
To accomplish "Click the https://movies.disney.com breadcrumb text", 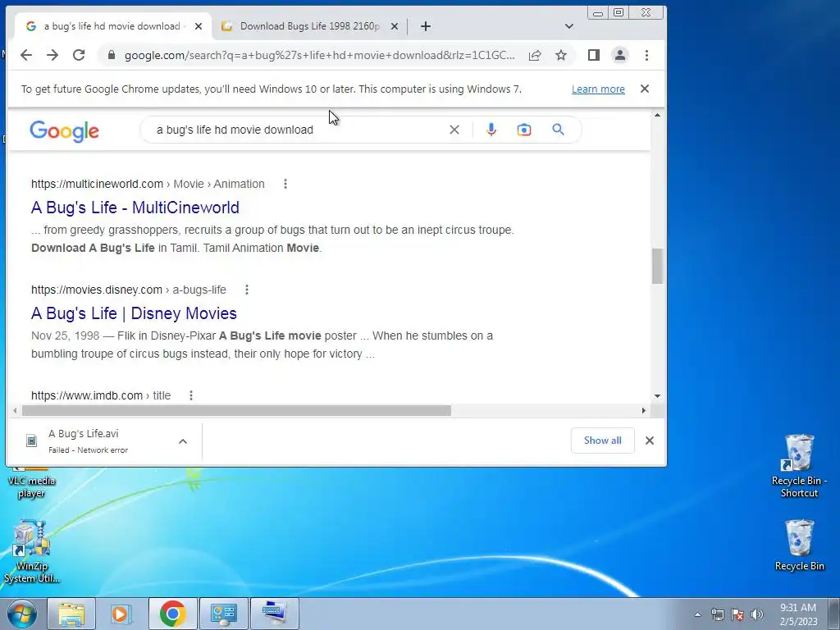I will point(97,290).
